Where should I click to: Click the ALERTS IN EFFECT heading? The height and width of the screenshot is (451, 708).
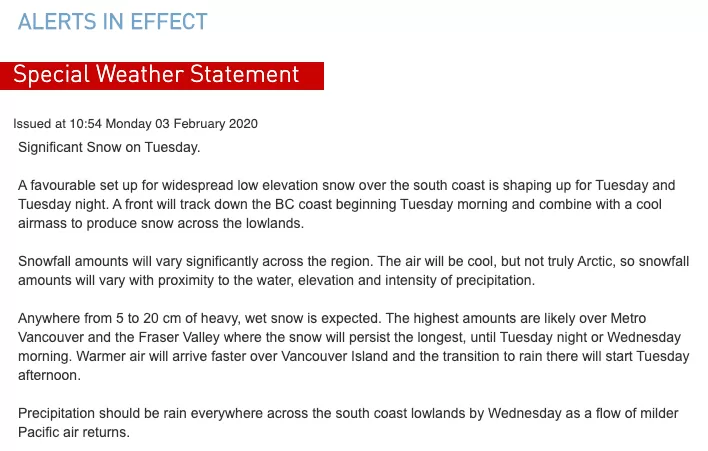tap(112, 22)
